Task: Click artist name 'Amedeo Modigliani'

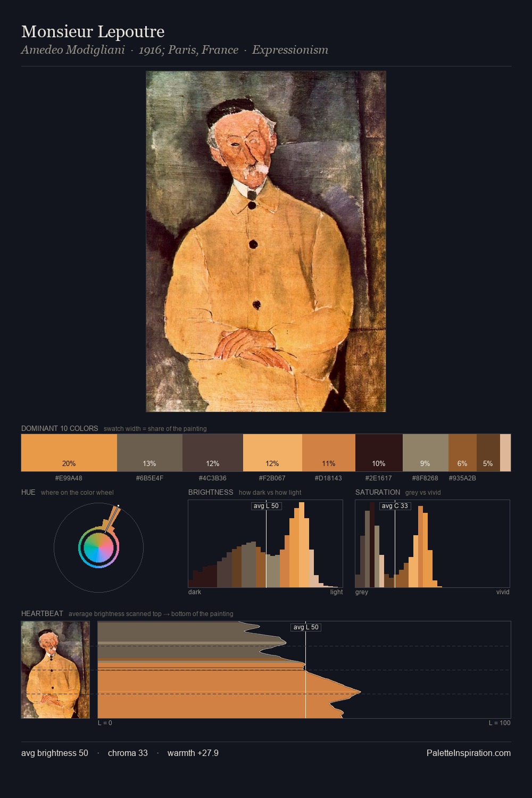Action: pyautogui.click(x=73, y=50)
